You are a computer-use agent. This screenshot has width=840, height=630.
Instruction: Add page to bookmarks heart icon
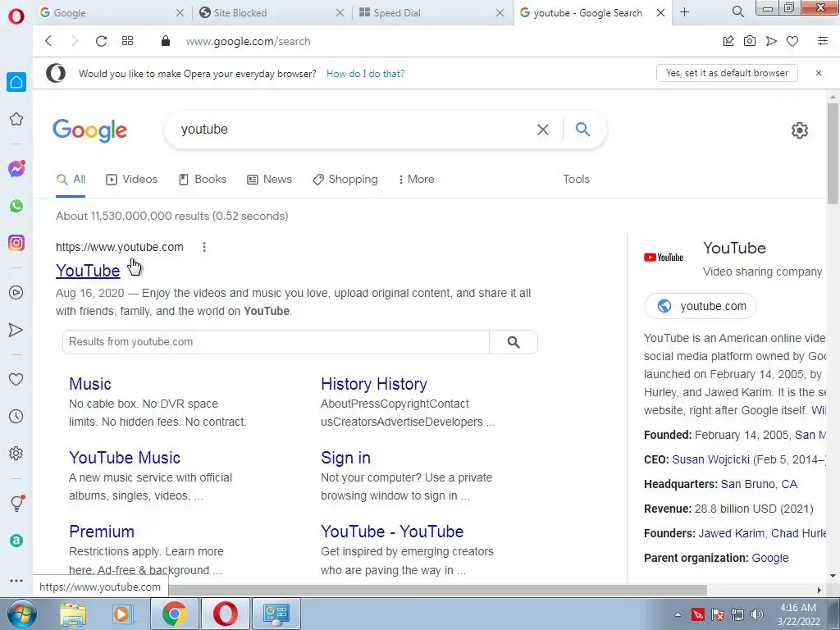pyautogui.click(x=792, y=41)
